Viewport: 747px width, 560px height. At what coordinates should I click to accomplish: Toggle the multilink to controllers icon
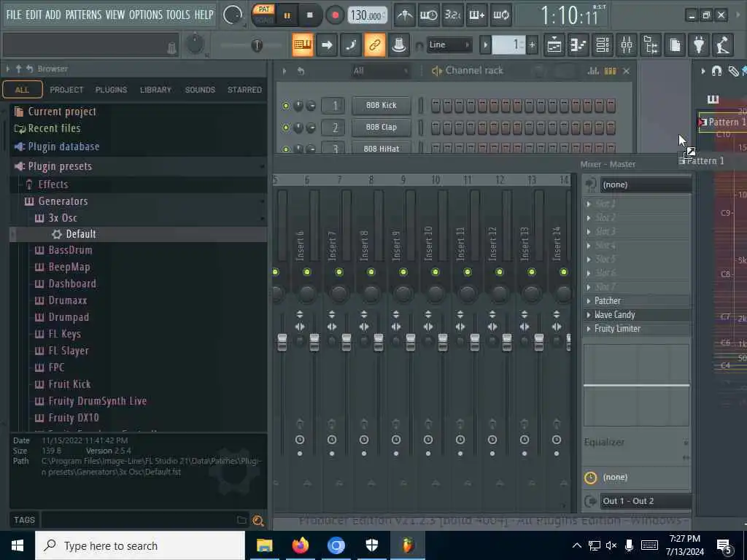[375, 45]
